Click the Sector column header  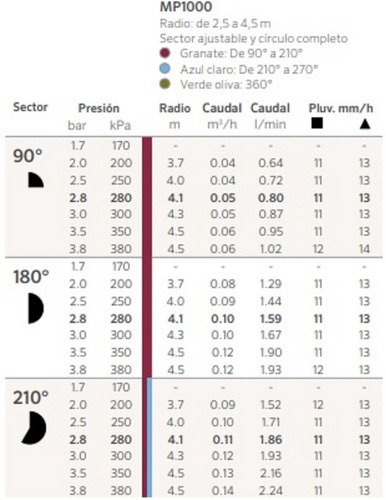[x=30, y=107]
